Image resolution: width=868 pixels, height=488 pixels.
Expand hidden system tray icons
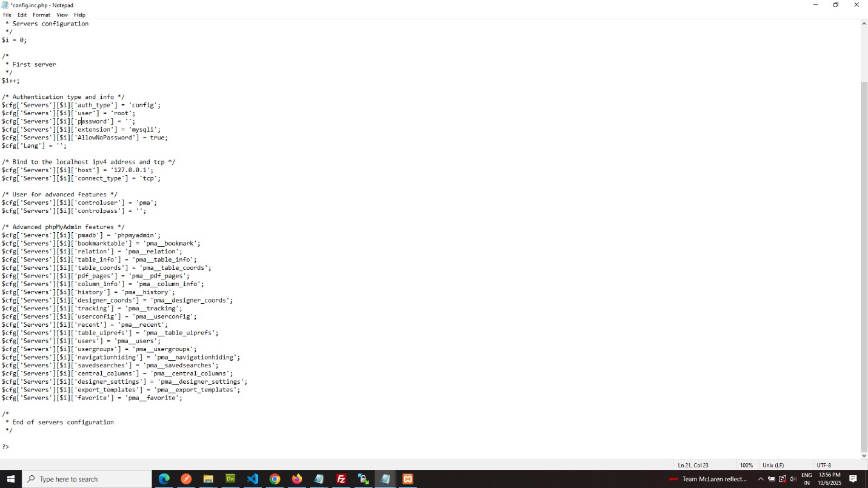click(761, 479)
